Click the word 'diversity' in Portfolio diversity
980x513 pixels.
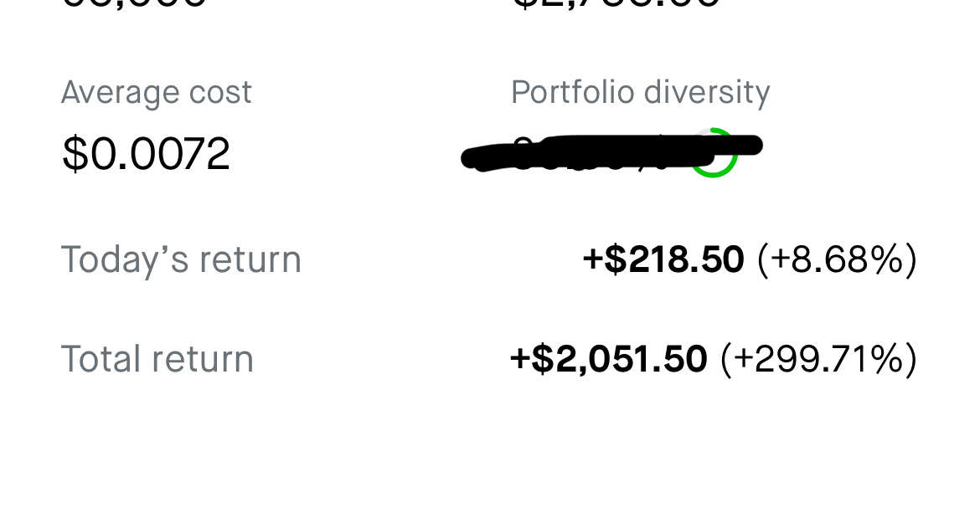click(x=707, y=93)
